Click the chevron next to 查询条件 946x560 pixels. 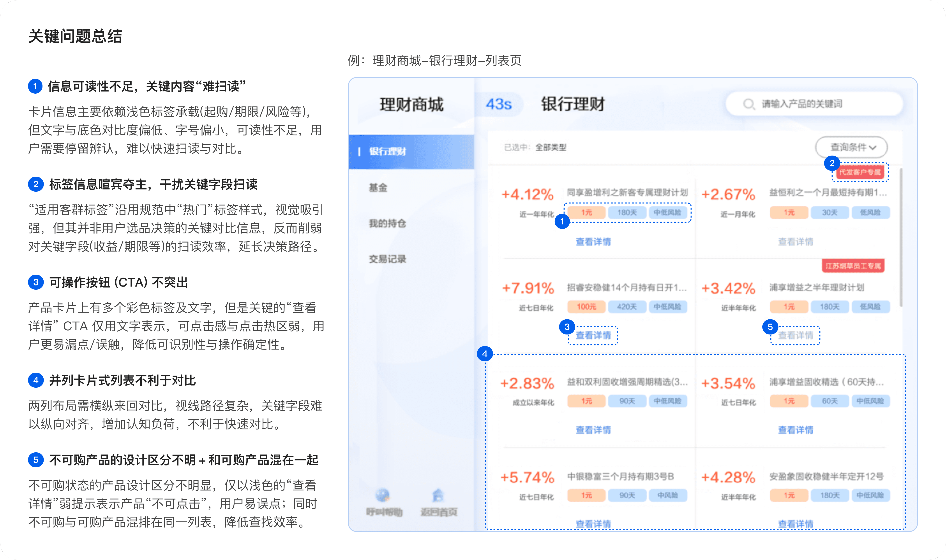coord(872,148)
